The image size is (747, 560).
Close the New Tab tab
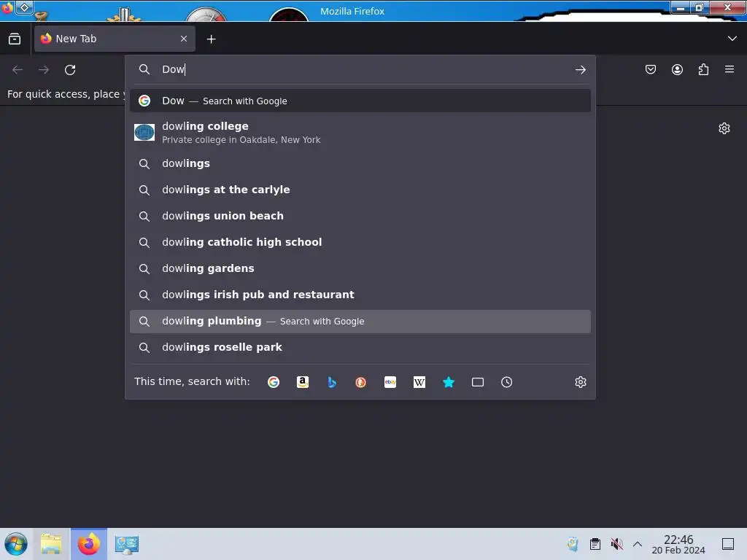(x=184, y=39)
